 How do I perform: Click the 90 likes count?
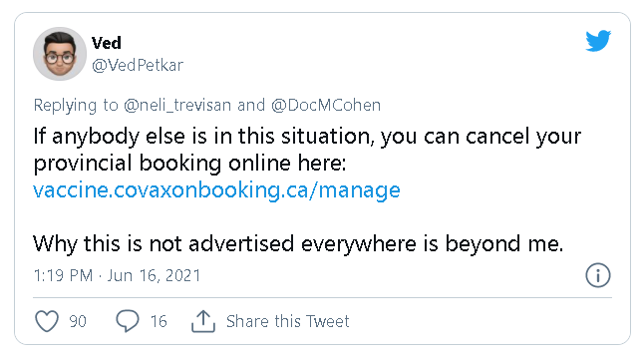click(78, 321)
